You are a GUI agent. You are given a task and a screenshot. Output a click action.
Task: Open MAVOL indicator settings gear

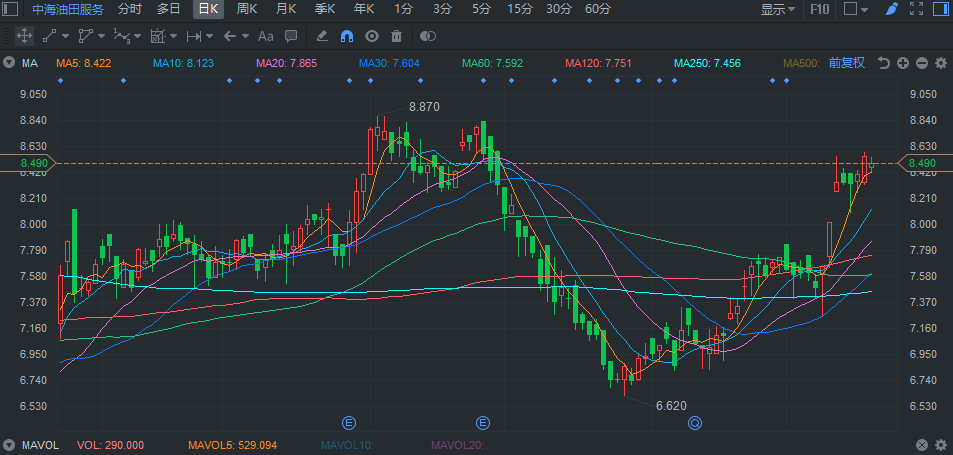[x=941, y=445]
